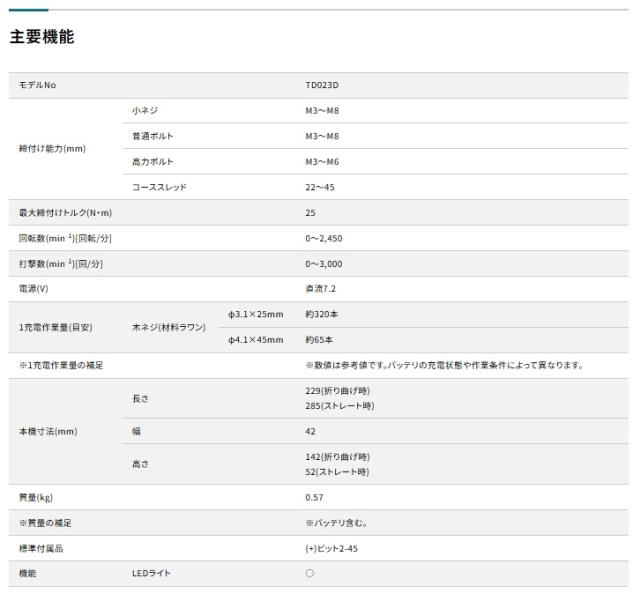Select the 標準付属品 label
This screenshot has width=640, height=601.
(41, 549)
